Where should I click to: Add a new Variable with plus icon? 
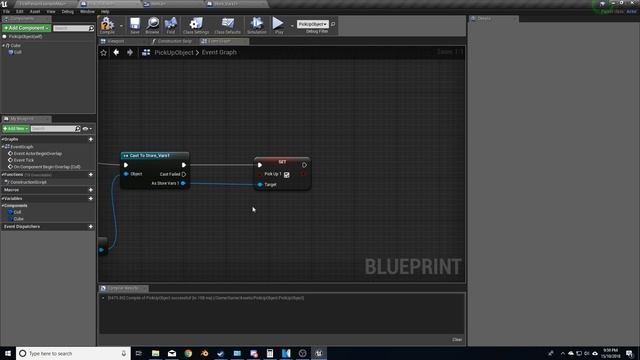pos(91,198)
